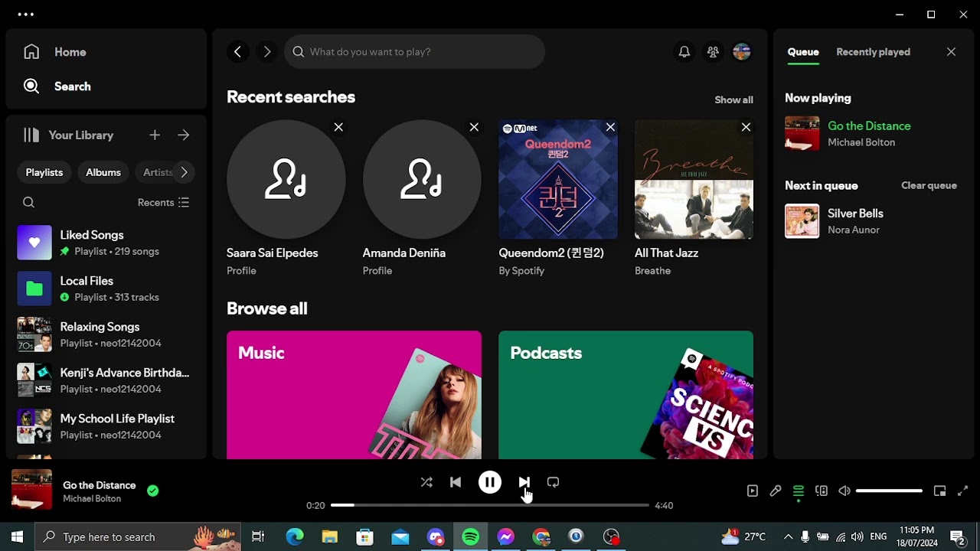Image resolution: width=980 pixels, height=551 pixels.
Task: Show more library filter chips
Action: tap(184, 172)
